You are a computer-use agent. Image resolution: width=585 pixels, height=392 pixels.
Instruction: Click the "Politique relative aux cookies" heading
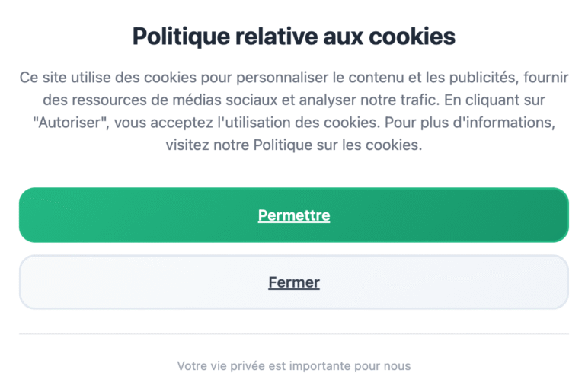[293, 36]
